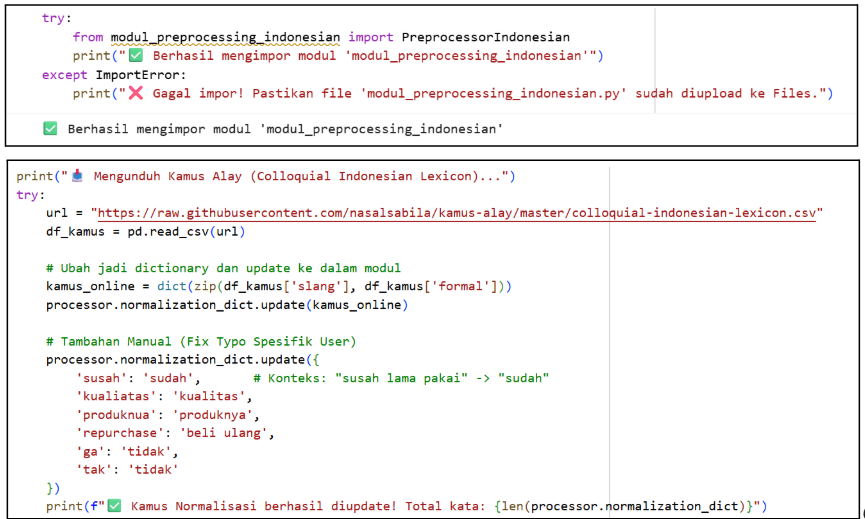
Task: Click the closing '})' of the dictionary update
Action: coord(53,488)
